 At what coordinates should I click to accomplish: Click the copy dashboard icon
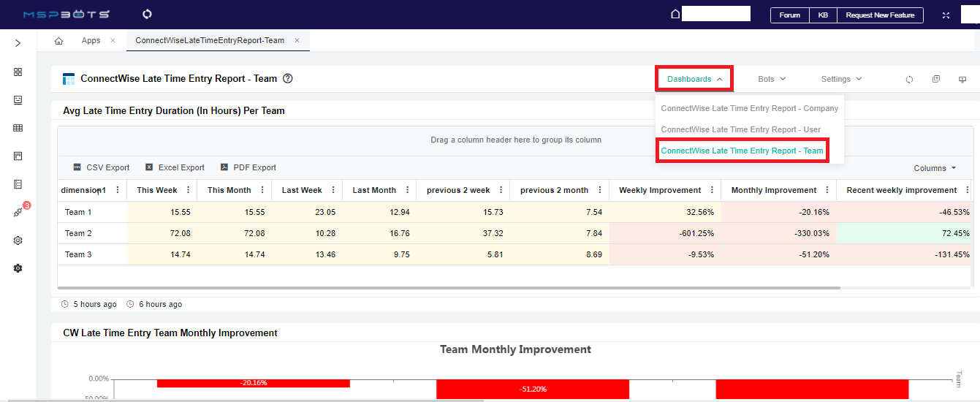click(x=936, y=79)
